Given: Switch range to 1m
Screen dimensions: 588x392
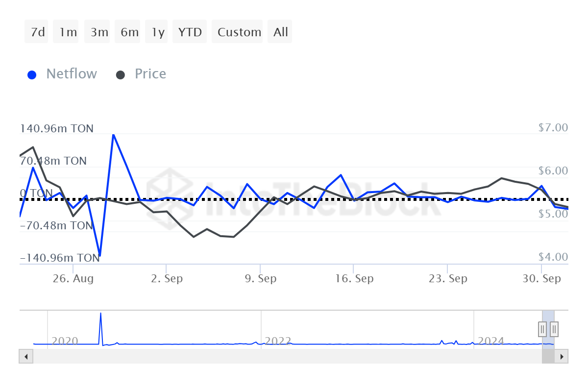Looking at the screenshot, I should click(x=68, y=32).
